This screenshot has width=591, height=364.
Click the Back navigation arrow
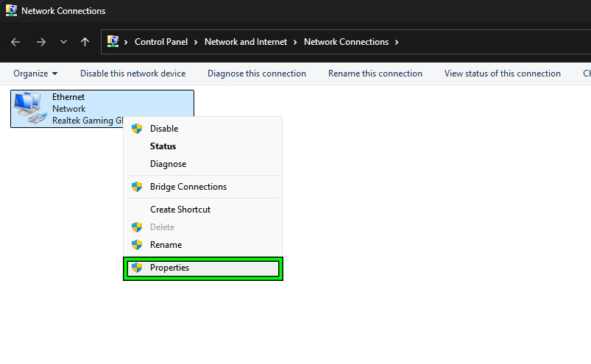tap(15, 42)
